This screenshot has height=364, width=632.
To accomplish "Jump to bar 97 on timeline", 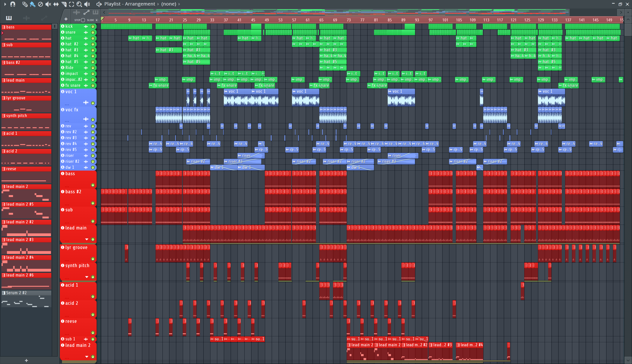I will [431, 20].
